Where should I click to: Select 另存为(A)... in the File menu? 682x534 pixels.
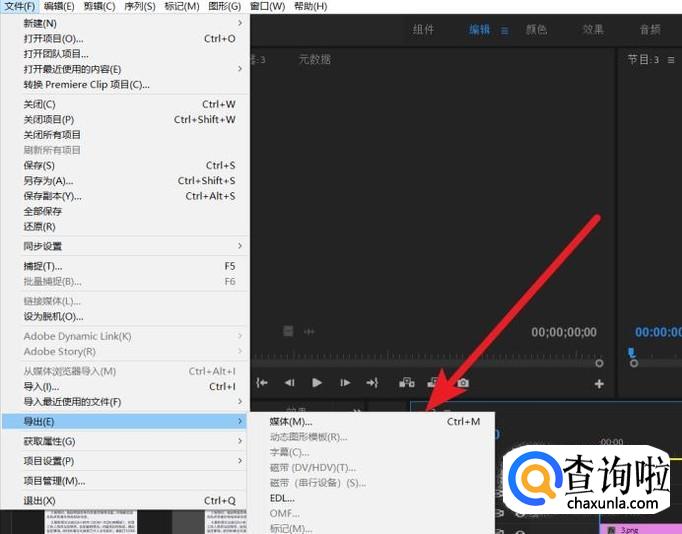point(49,181)
